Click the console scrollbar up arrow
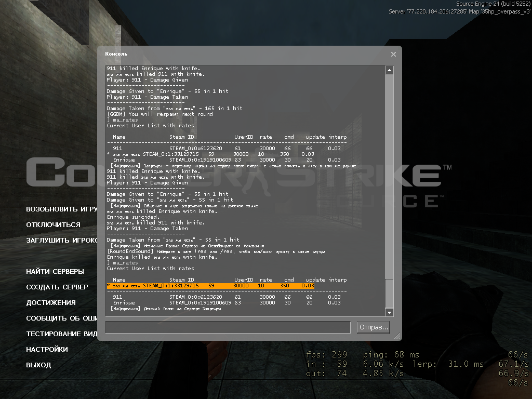 tap(389, 70)
